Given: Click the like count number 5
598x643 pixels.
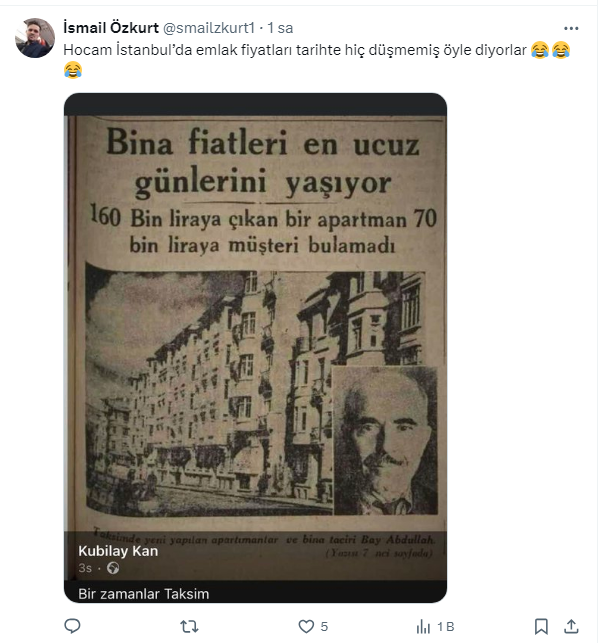Looking at the screenshot, I should pyautogui.click(x=324, y=627).
